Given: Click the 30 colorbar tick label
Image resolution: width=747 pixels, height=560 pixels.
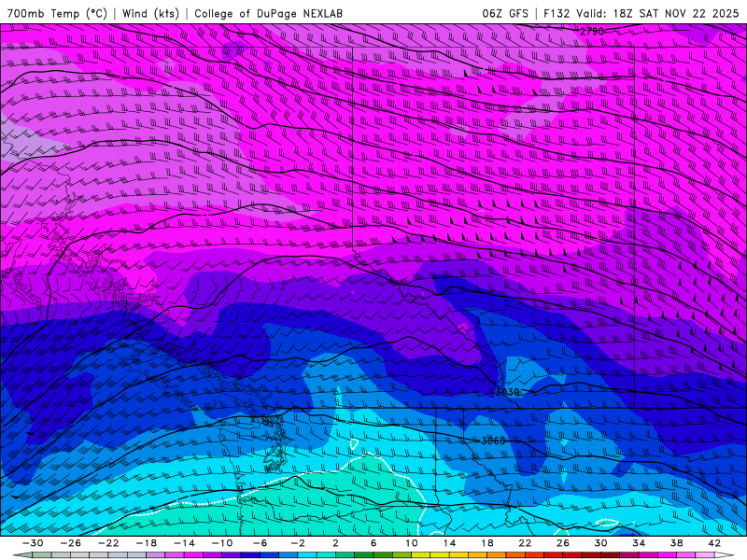Looking at the screenshot, I should tap(600, 543).
